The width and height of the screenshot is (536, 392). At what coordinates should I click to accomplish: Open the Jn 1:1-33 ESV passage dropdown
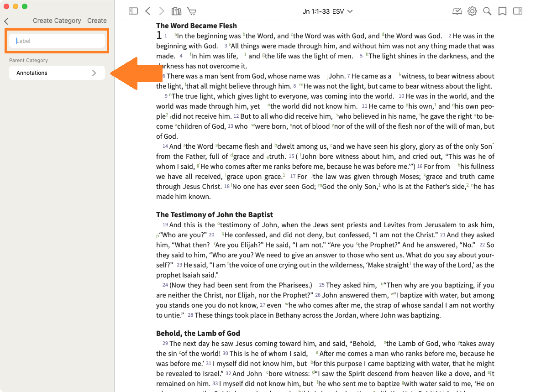[327, 11]
